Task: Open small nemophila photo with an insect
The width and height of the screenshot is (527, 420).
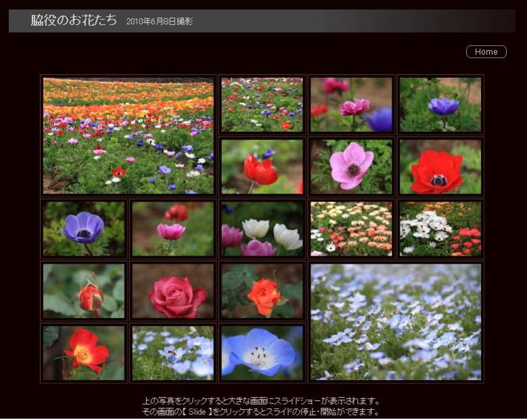Action: point(173,353)
